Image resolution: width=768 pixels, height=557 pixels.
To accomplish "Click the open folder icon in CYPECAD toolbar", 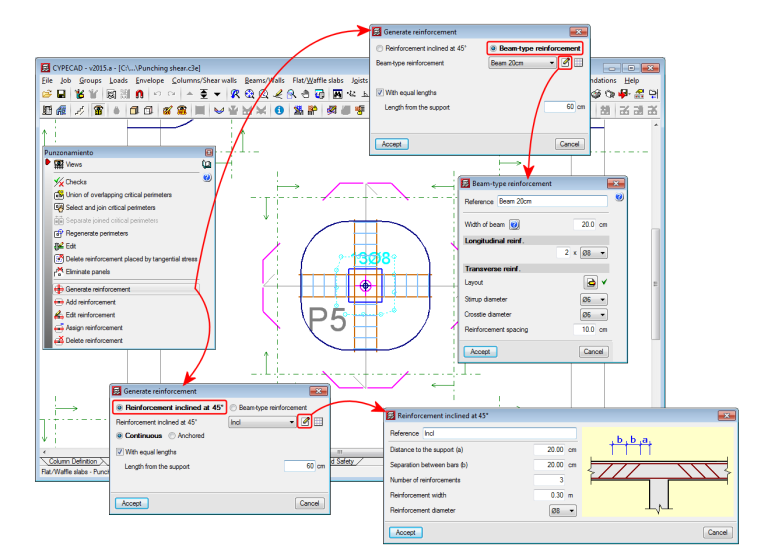I will point(47,94).
